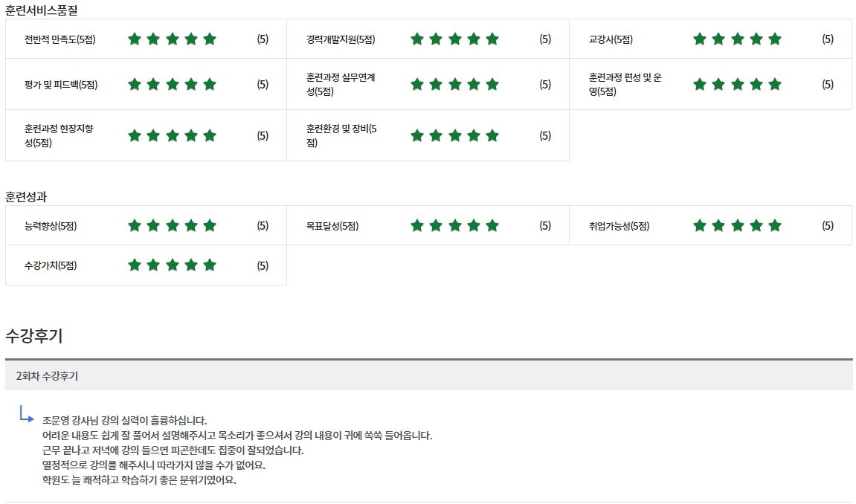Click the middle star of 훈련환경 및 장비
Screen dimensions: 856x504
[x=454, y=136]
